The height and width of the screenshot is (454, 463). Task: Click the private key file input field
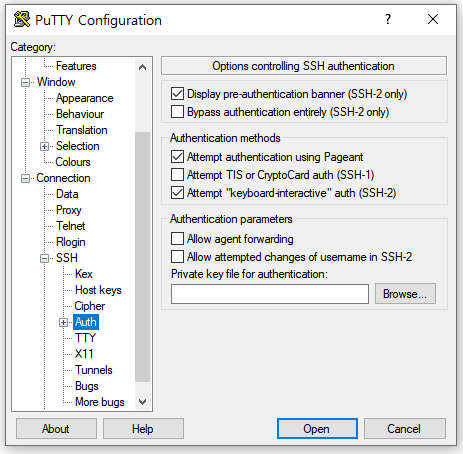(x=270, y=294)
